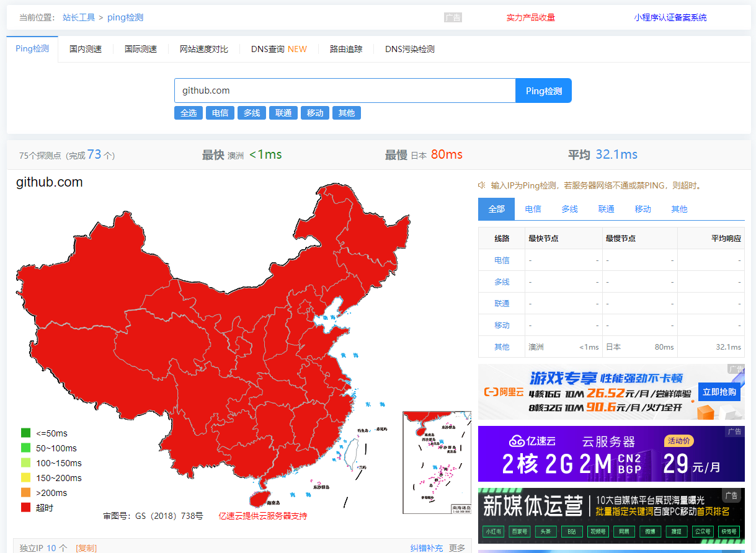Toggle the 移动 filter under the search box
The width and height of the screenshot is (756, 553).
(315, 113)
